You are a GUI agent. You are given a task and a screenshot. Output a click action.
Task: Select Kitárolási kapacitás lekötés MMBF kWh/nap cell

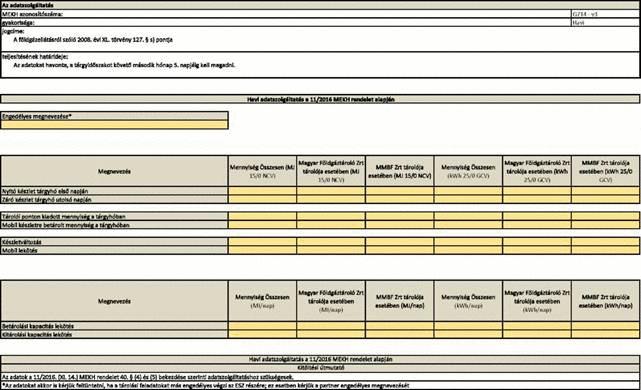coord(606,334)
